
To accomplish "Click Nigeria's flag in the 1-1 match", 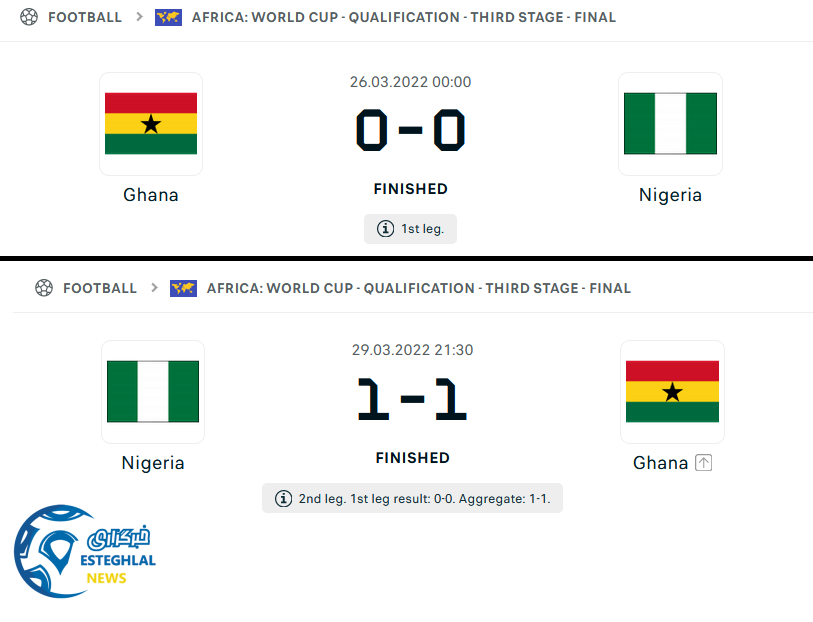I will (153, 392).
